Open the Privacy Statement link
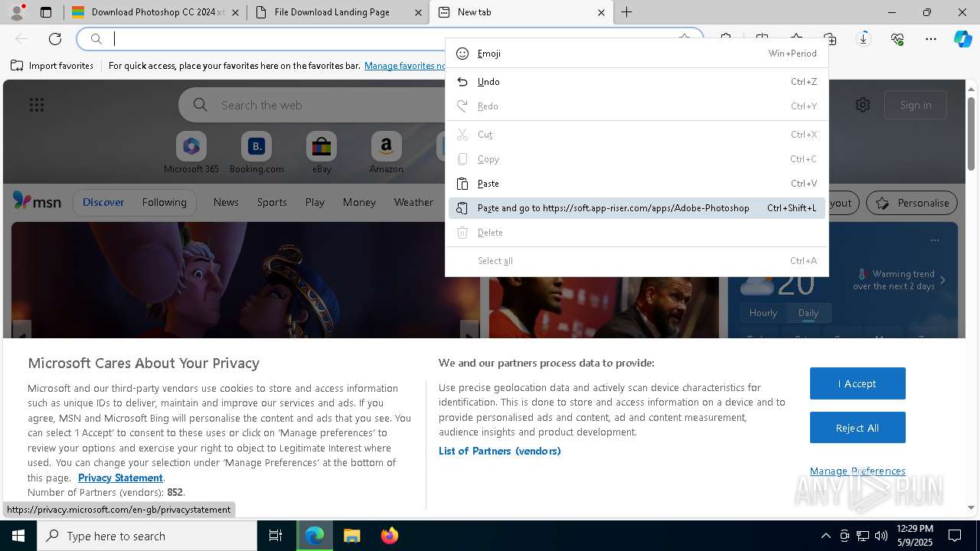The width and height of the screenshot is (980, 551). [120, 478]
